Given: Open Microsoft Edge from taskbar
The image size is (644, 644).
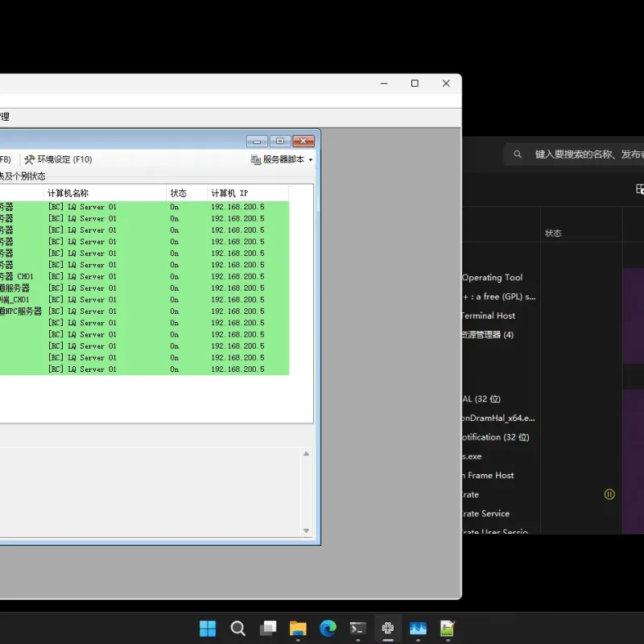Looking at the screenshot, I should coord(328,628).
